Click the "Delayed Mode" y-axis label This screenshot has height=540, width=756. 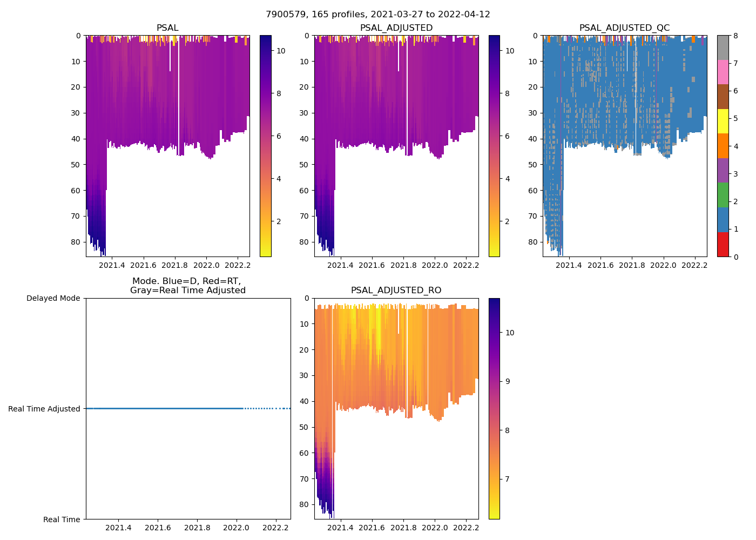click(x=53, y=298)
